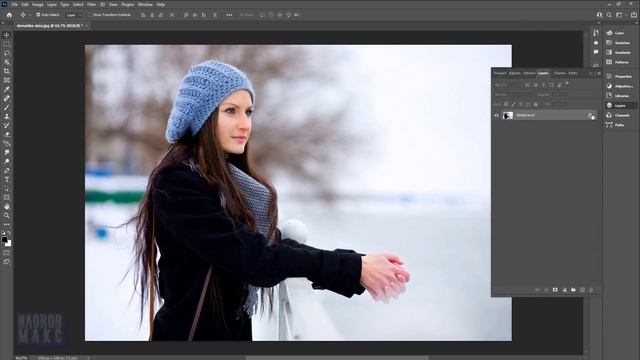Select the Eyedropper tool
This screenshot has width=640, height=360.
[x=7, y=89]
